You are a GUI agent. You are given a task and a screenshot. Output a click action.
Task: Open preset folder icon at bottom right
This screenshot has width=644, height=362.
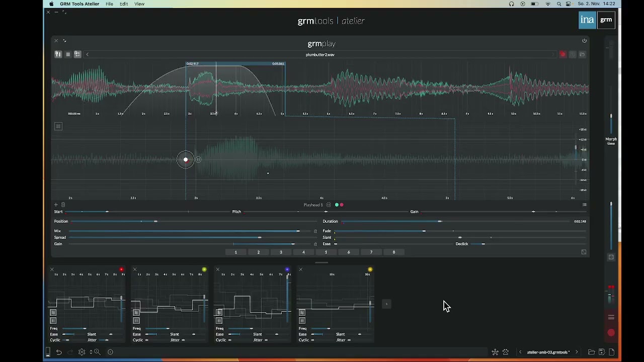pos(592,352)
